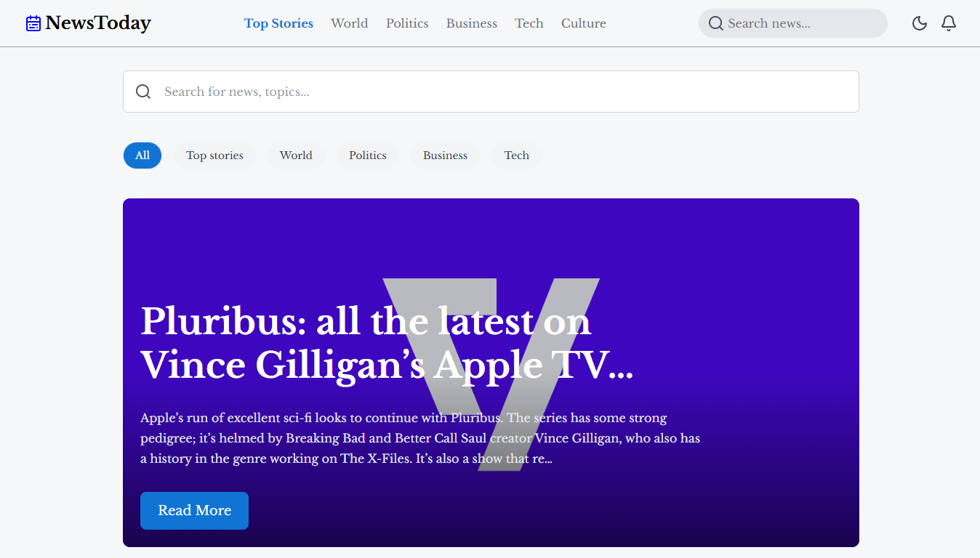The height and width of the screenshot is (558, 980).
Task: Select the All filter chip
Action: click(x=142, y=155)
